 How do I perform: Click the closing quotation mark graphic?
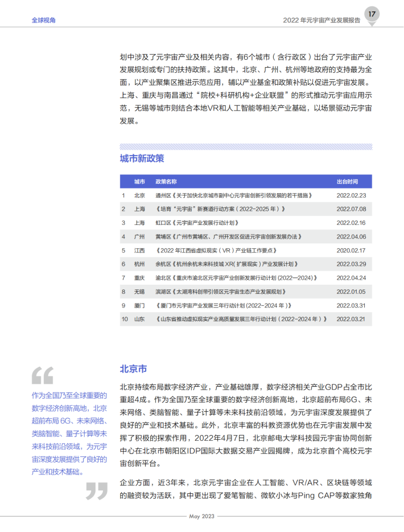pyautogui.click(x=97, y=491)
